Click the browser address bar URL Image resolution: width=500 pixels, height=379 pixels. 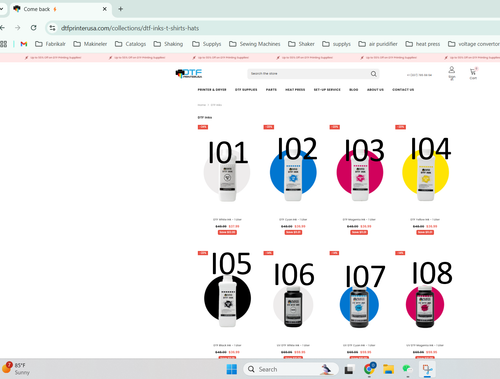click(x=130, y=28)
